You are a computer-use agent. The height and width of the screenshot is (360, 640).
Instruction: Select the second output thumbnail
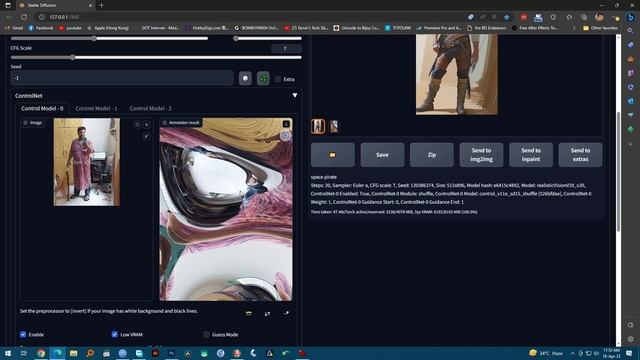[334, 127]
